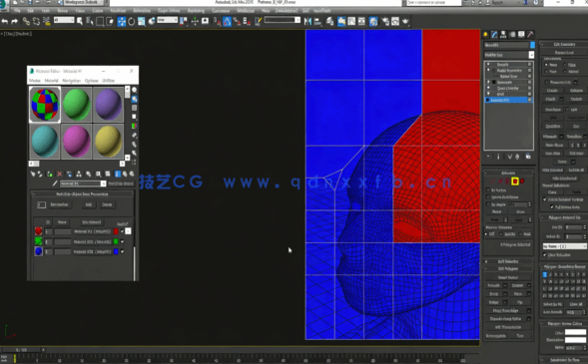
Task: Open Material Editor from main toolbar
Action: pos(373,21)
